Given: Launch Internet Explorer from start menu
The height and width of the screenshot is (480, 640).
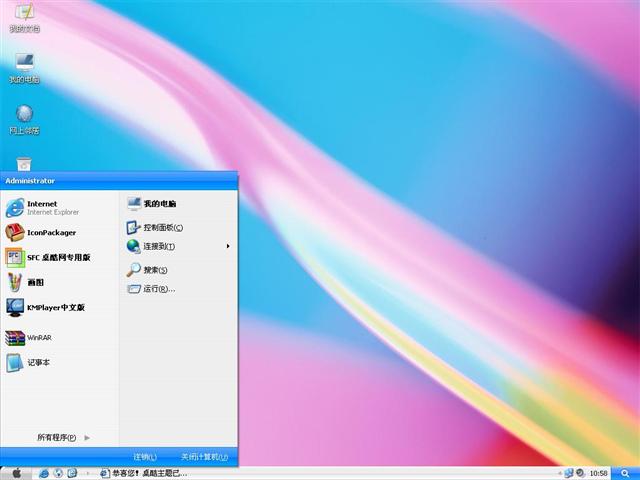Looking at the screenshot, I should pos(60,208).
